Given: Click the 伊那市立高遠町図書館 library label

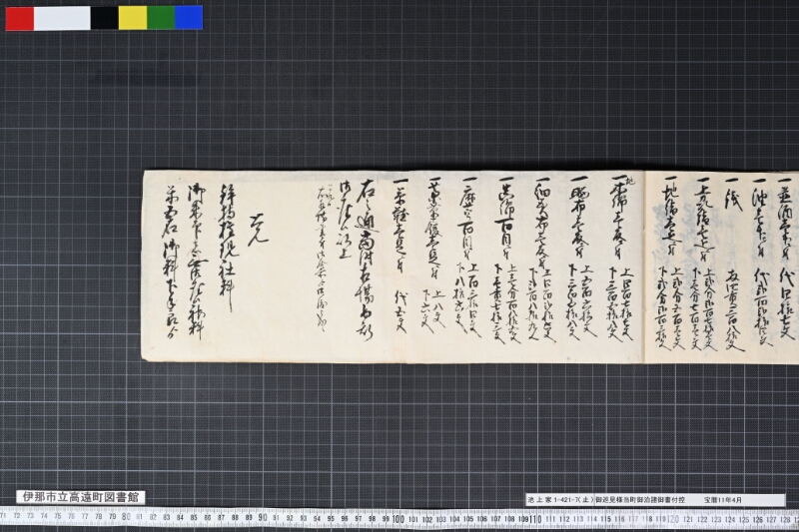Looking at the screenshot, I should [x=81, y=497].
